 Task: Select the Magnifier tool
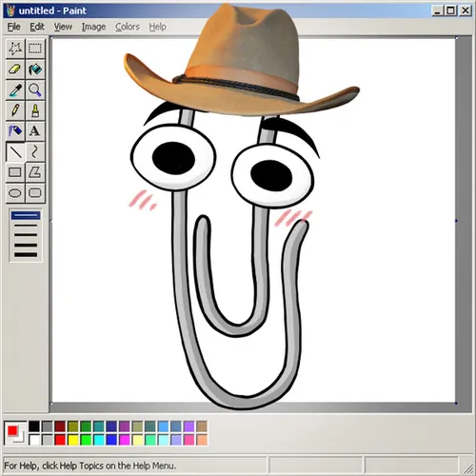35,89
